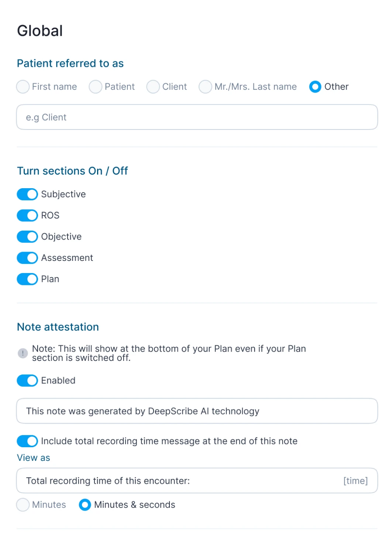Image resolution: width=392 pixels, height=538 pixels.
Task: Select the First name option
Action: pyautogui.click(x=23, y=87)
